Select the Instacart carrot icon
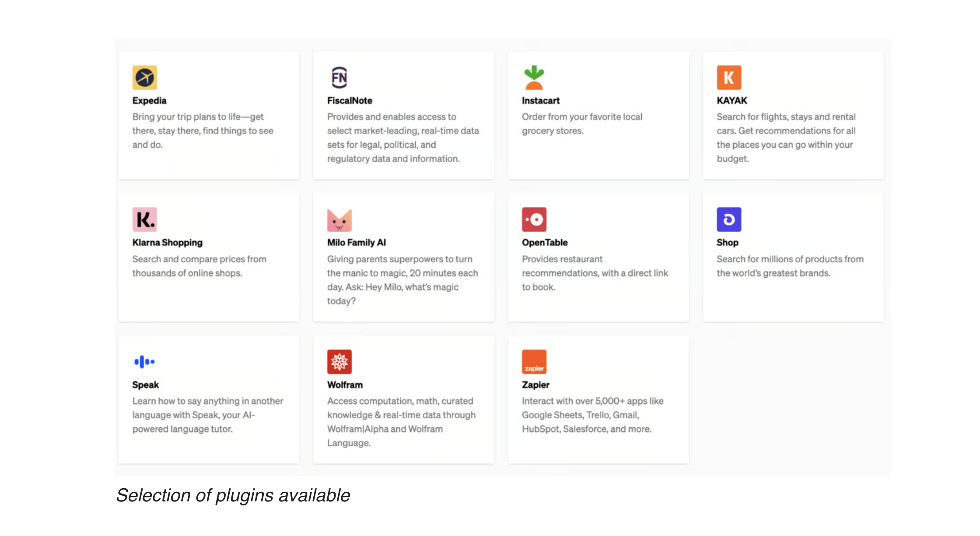Viewport: 980px width, 536px height. pos(534,77)
